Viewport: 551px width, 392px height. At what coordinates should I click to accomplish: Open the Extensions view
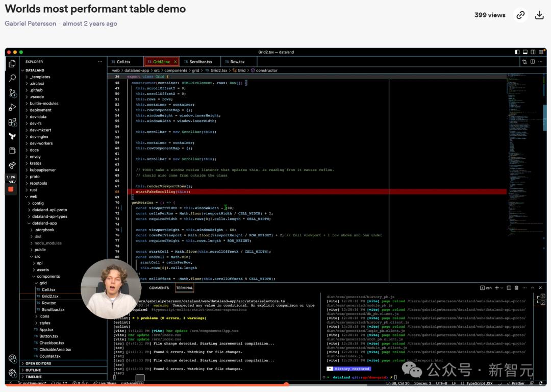pyautogui.click(x=12, y=122)
